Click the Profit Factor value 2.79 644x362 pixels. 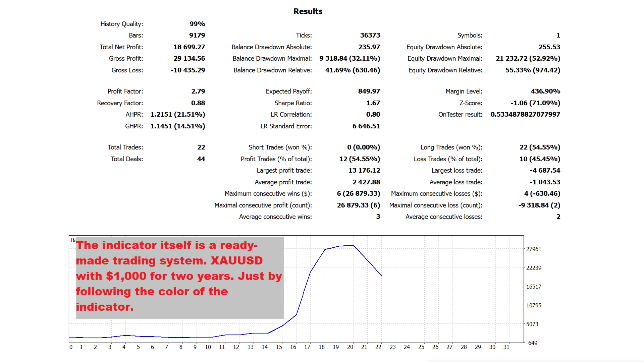click(x=198, y=91)
